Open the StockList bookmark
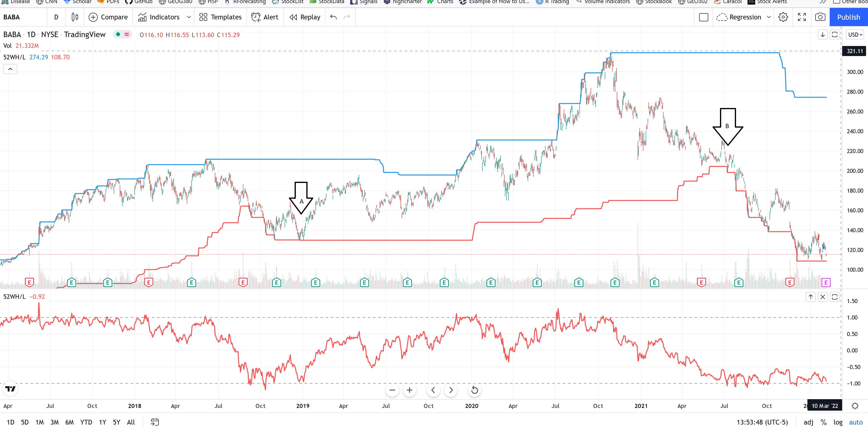Screen dimensions: 868x431 click(x=287, y=2)
